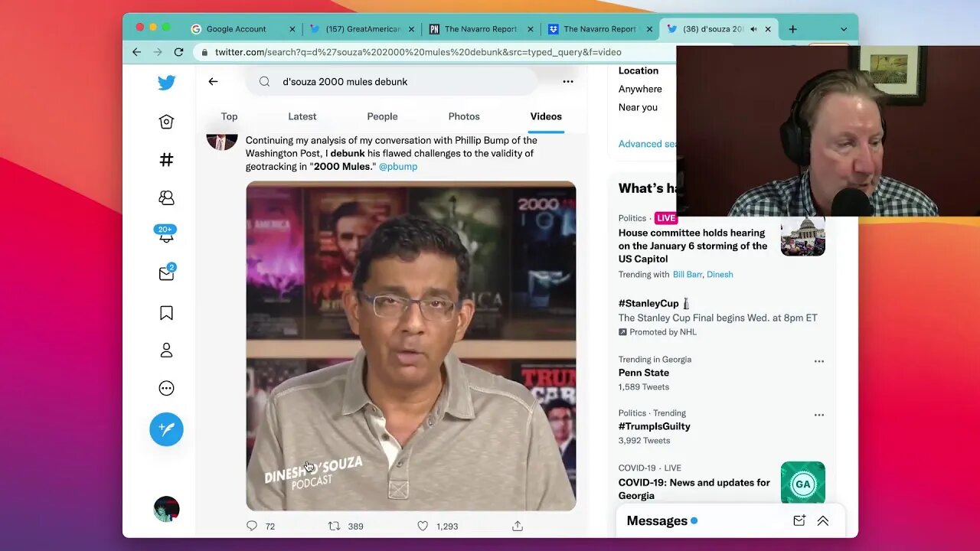Select the Videos search tab
980x551 pixels.
[546, 116]
